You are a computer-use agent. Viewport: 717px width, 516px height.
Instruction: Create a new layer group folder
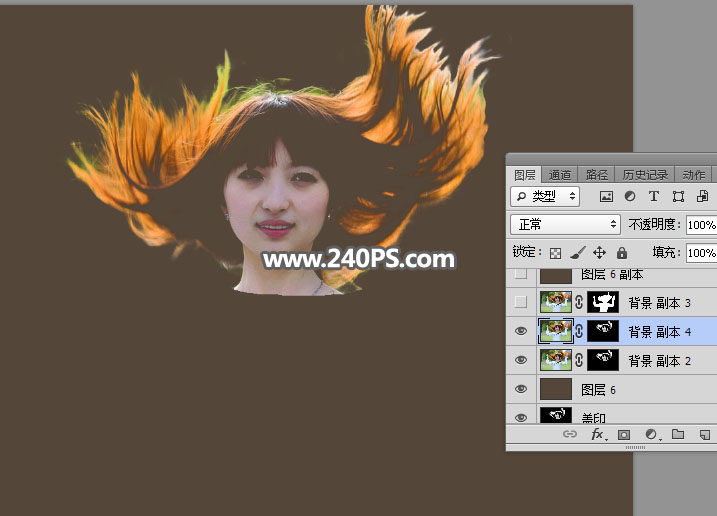click(x=678, y=435)
